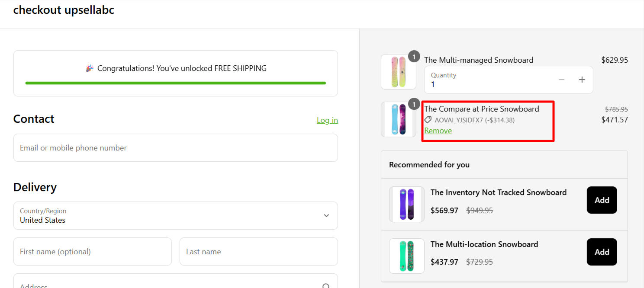The height and width of the screenshot is (288, 644).
Task: Click the Address input field
Action: (x=164, y=285)
